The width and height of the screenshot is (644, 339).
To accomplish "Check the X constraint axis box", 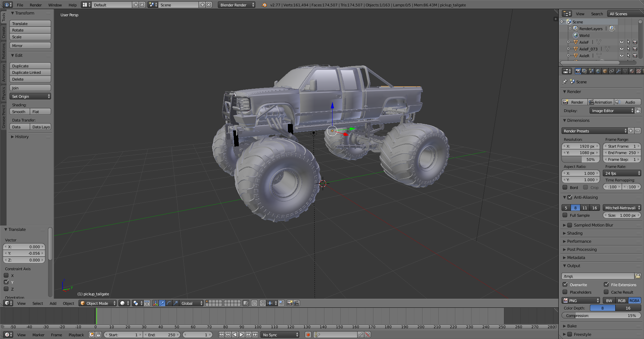I will coord(6,275).
